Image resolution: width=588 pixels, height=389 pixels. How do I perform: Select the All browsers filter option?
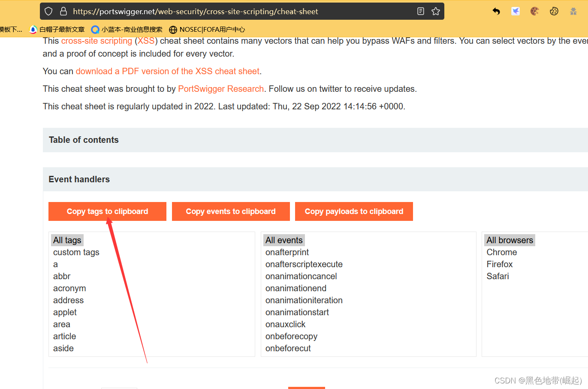[510, 240]
